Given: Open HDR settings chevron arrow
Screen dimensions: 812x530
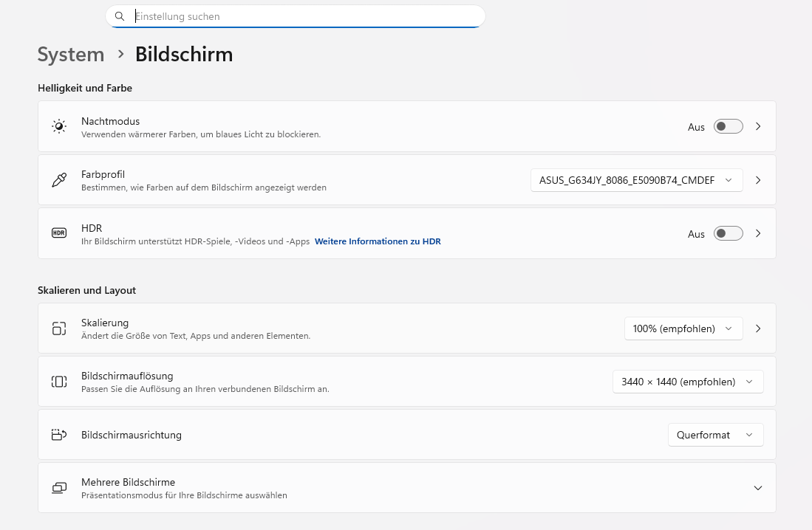Looking at the screenshot, I should click(758, 233).
